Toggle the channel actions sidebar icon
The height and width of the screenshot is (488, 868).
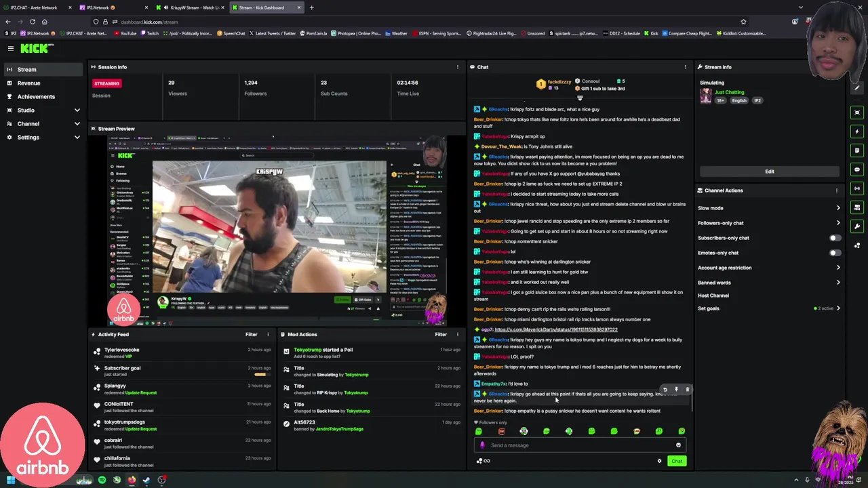pyautogui.click(x=857, y=207)
